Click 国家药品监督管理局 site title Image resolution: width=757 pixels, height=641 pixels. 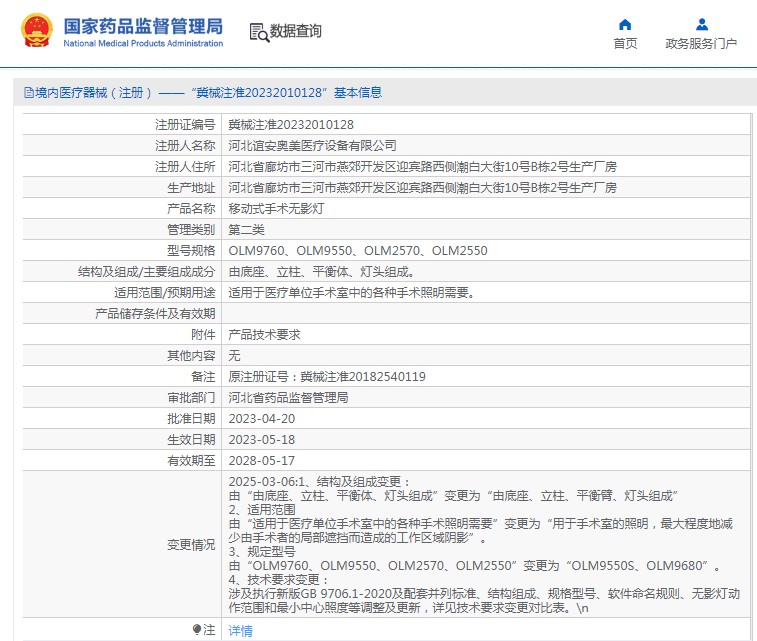click(x=143, y=26)
